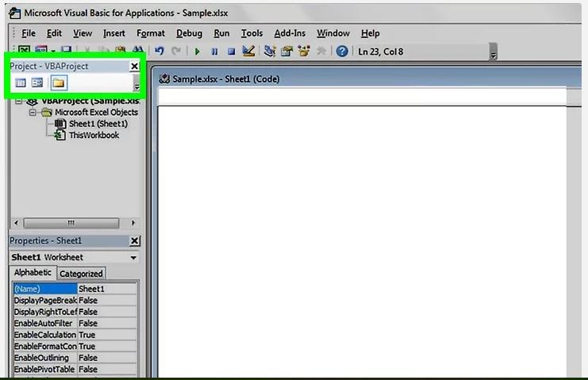
Task: Click the (Name) property value field Sheet1
Action: pos(106,290)
